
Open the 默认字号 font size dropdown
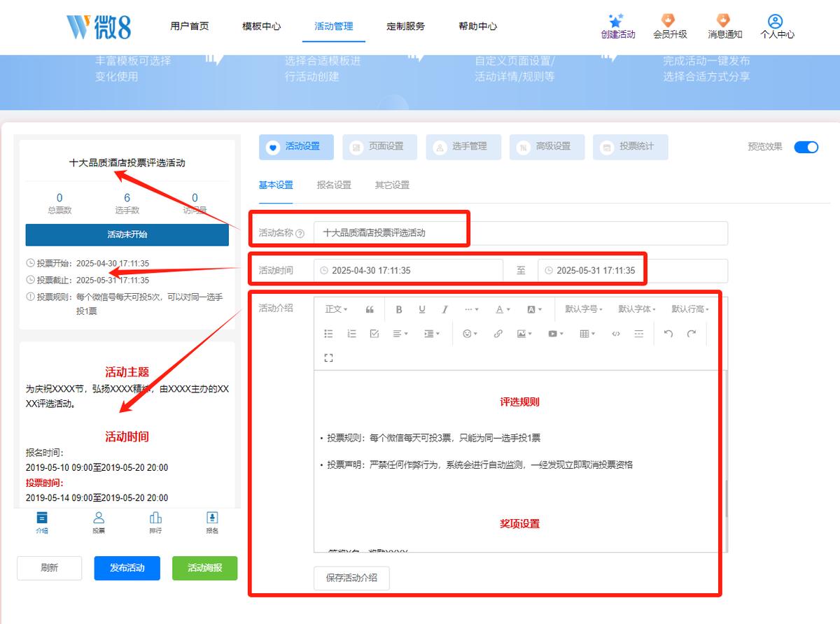(584, 309)
